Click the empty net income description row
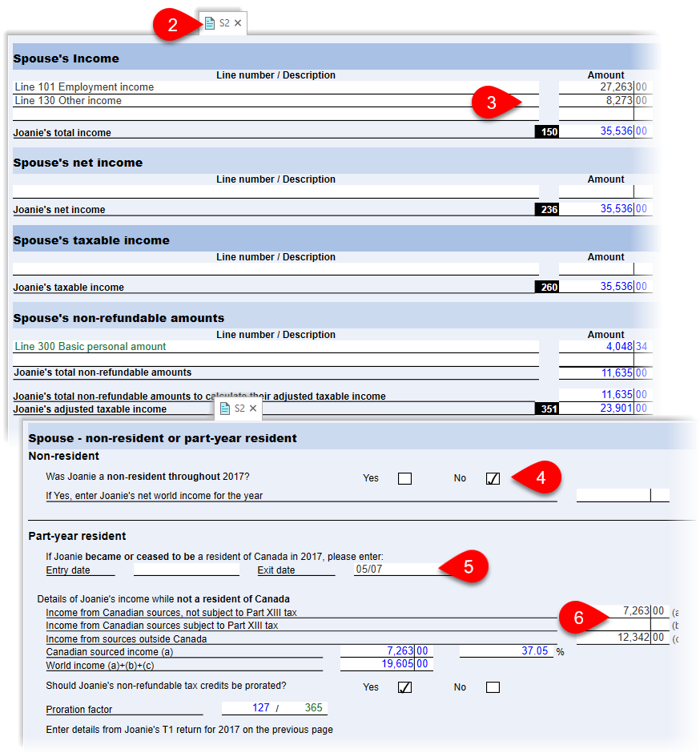700x753 pixels. click(276, 191)
